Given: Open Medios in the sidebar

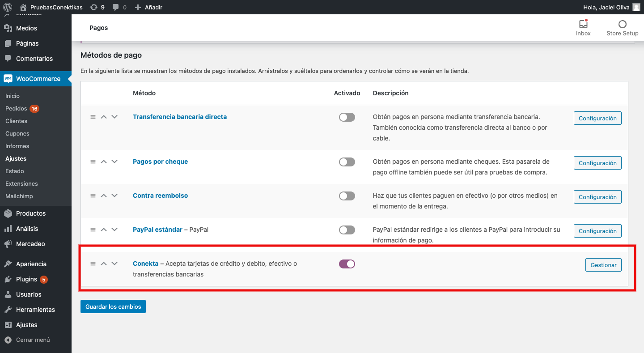Looking at the screenshot, I should pyautogui.click(x=36, y=28).
